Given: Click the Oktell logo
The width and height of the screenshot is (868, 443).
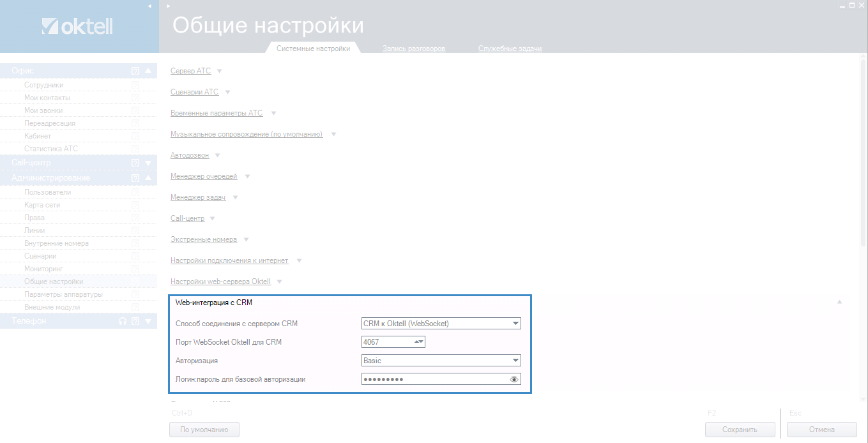Looking at the screenshot, I should [x=77, y=26].
